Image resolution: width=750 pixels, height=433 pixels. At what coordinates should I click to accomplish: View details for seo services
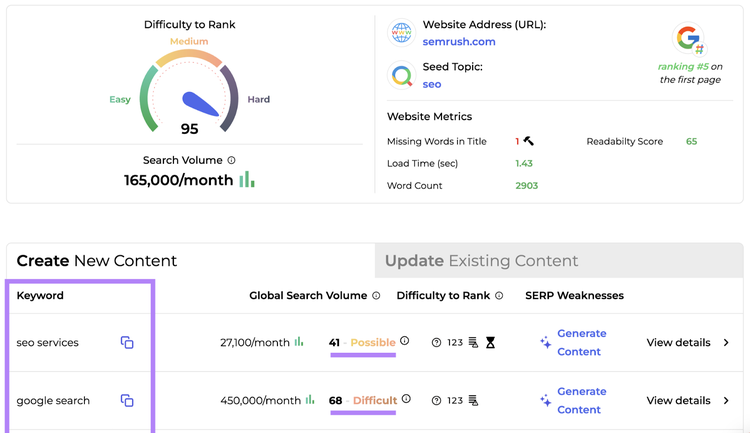click(x=678, y=343)
